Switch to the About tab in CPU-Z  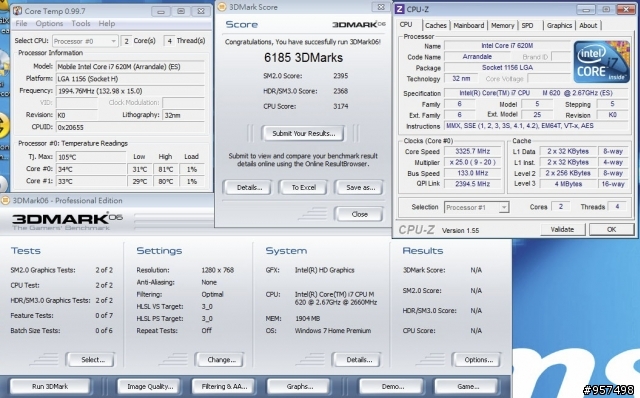point(588,25)
